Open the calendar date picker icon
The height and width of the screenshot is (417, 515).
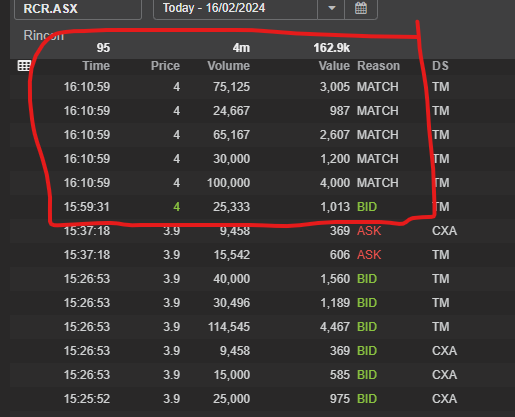(361, 8)
